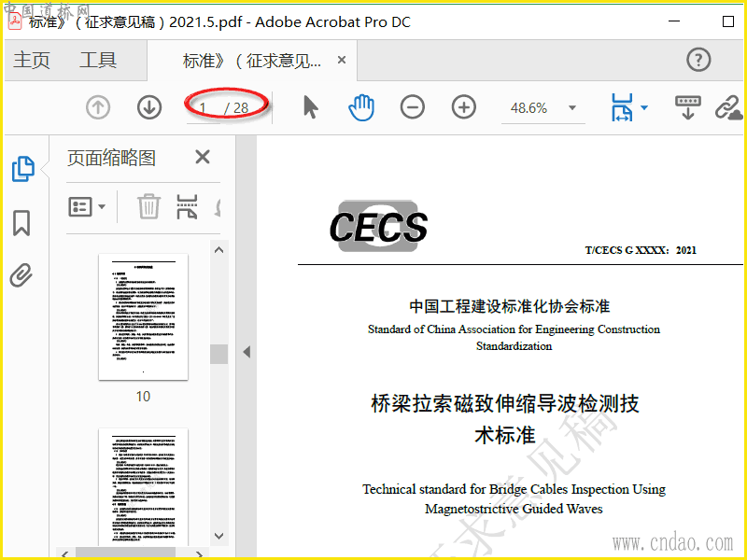Select the thumbnail below page 10
Viewport: 747px width, 560px height.
144,486
